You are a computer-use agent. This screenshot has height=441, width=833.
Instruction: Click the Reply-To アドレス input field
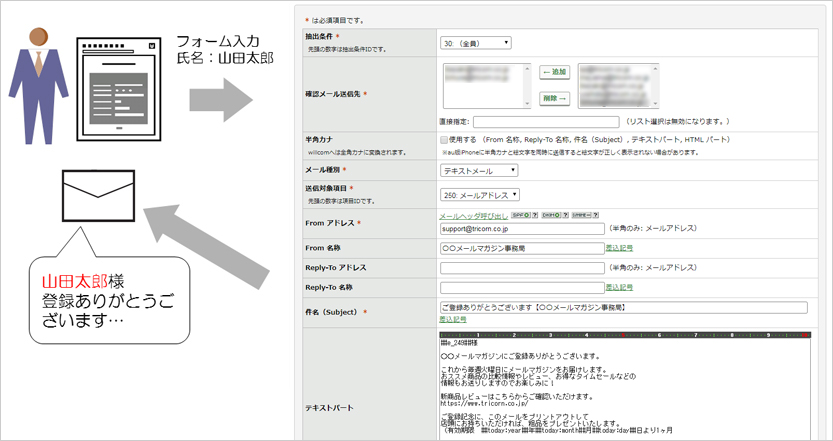[522, 268]
